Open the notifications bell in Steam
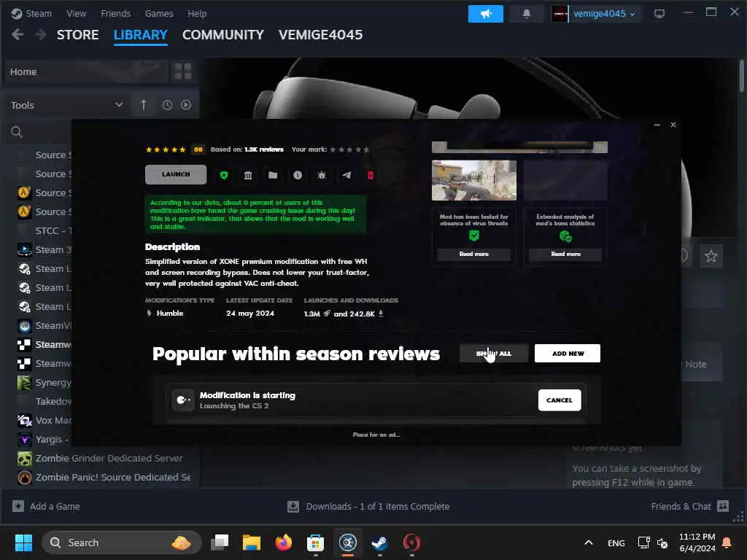The width and height of the screenshot is (747, 560). (527, 14)
